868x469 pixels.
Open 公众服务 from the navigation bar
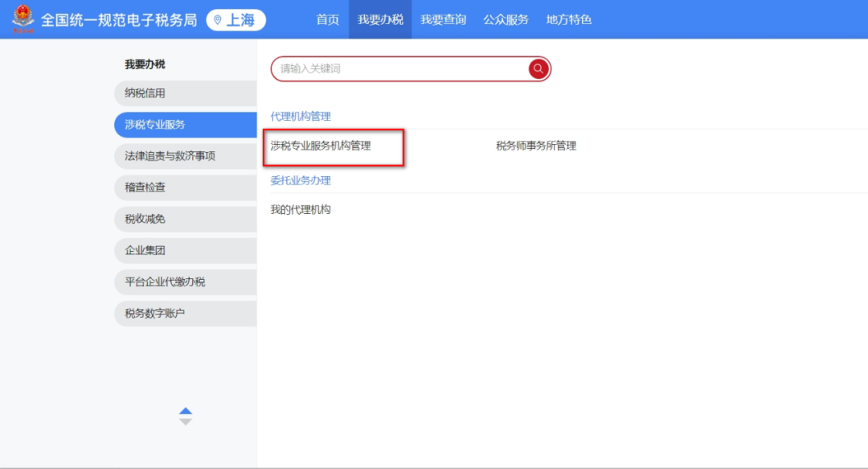point(505,19)
